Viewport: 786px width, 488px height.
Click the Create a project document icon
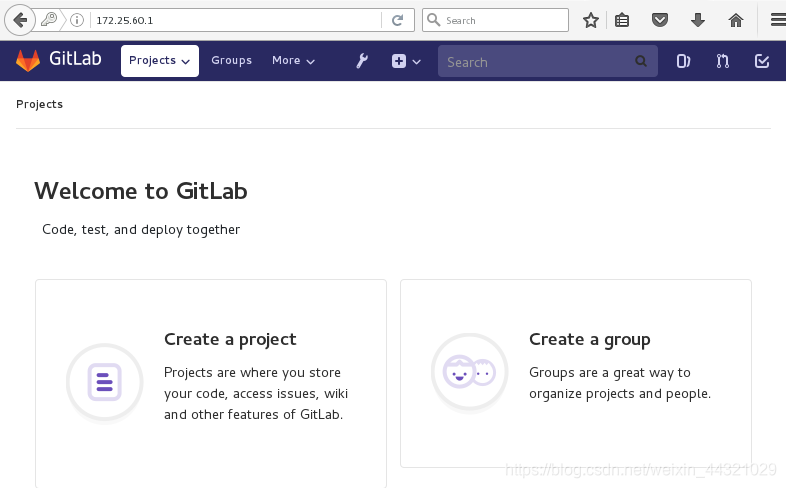tap(104, 382)
